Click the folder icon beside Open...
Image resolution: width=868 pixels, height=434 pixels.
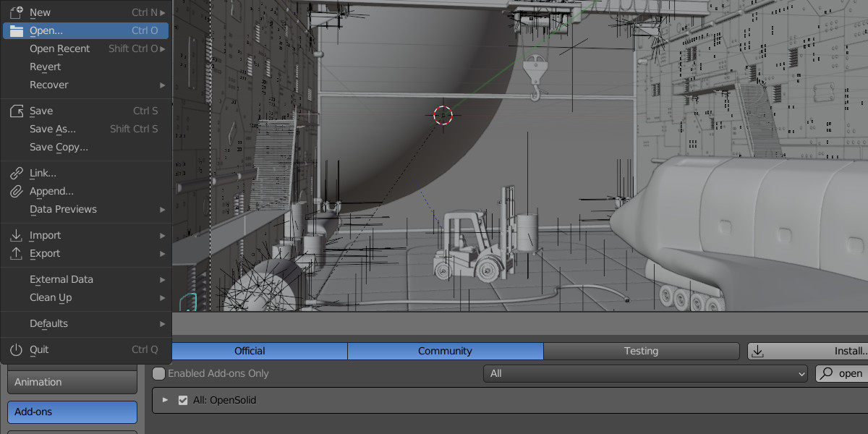click(16, 30)
